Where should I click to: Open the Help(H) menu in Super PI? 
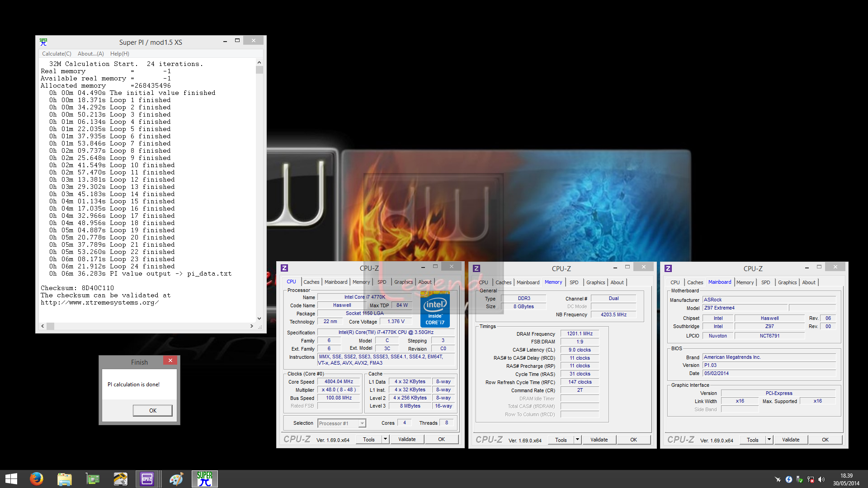pos(120,53)
